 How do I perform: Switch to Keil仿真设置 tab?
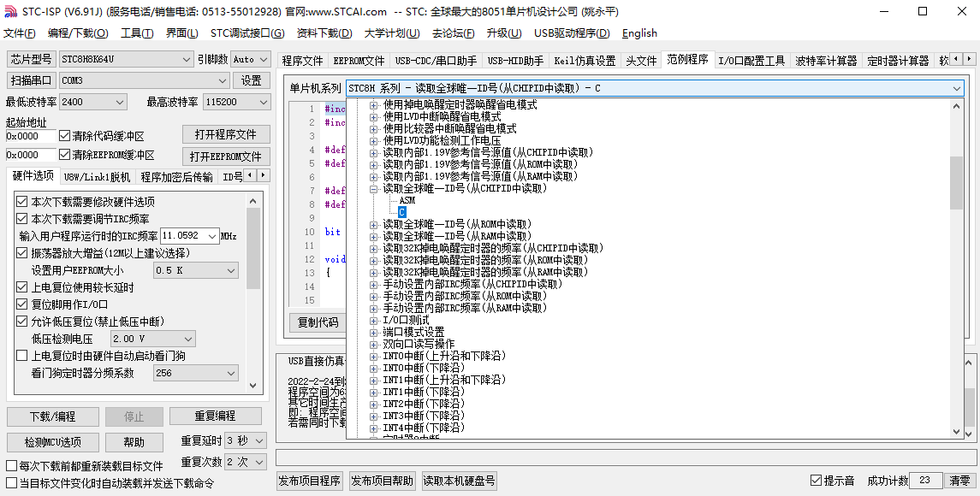(x=585, y=61)
